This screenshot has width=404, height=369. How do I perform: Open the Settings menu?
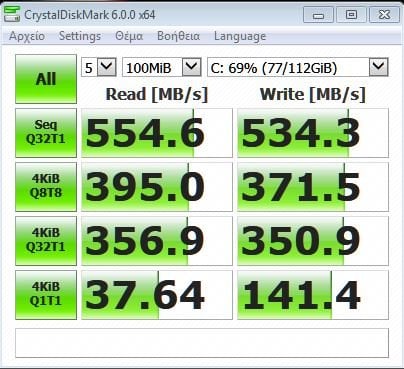point(80,36)
